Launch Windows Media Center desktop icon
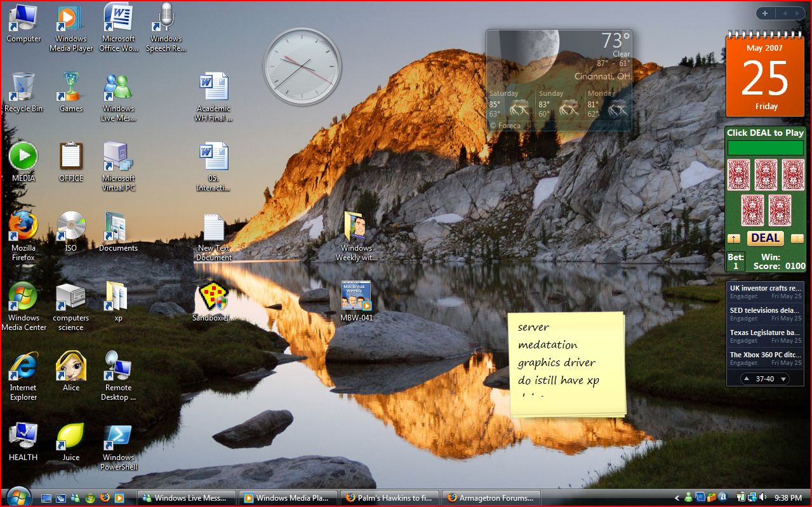The width and height of the screenshot is (812, 507). tap(23, 297)
